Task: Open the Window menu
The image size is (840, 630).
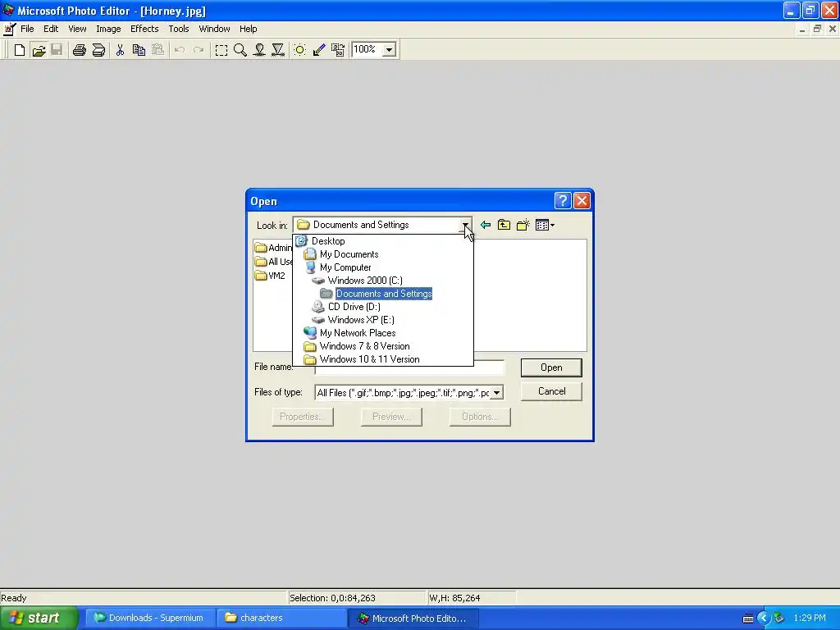Action: [x=214, y=29]
